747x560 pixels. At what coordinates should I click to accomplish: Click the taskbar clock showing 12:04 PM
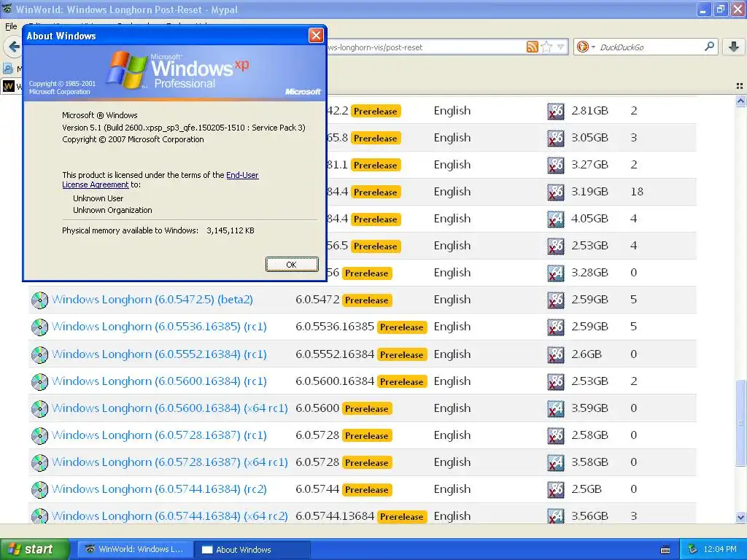click(x=720, y=549)
